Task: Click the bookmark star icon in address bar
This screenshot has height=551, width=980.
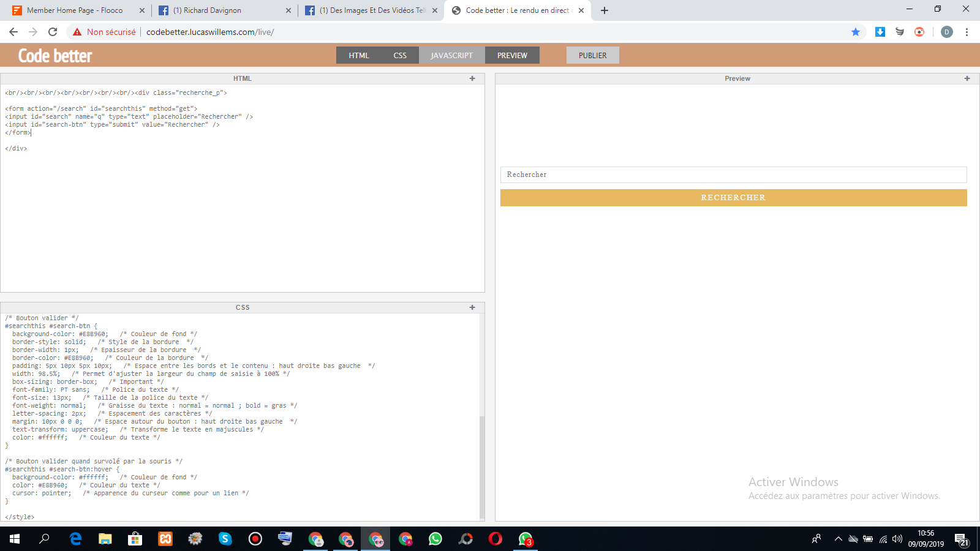Action: (x=856, y=32)
